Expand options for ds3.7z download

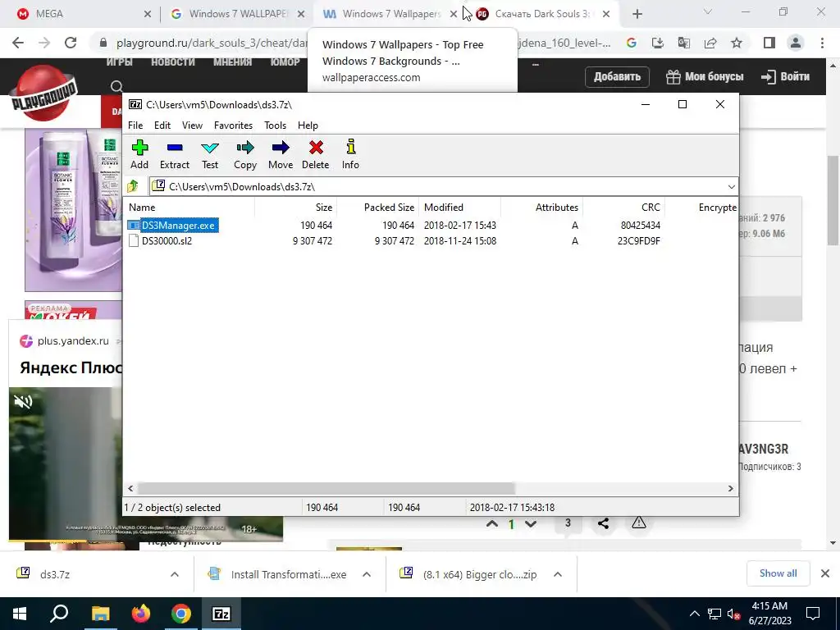click(175, 574)
